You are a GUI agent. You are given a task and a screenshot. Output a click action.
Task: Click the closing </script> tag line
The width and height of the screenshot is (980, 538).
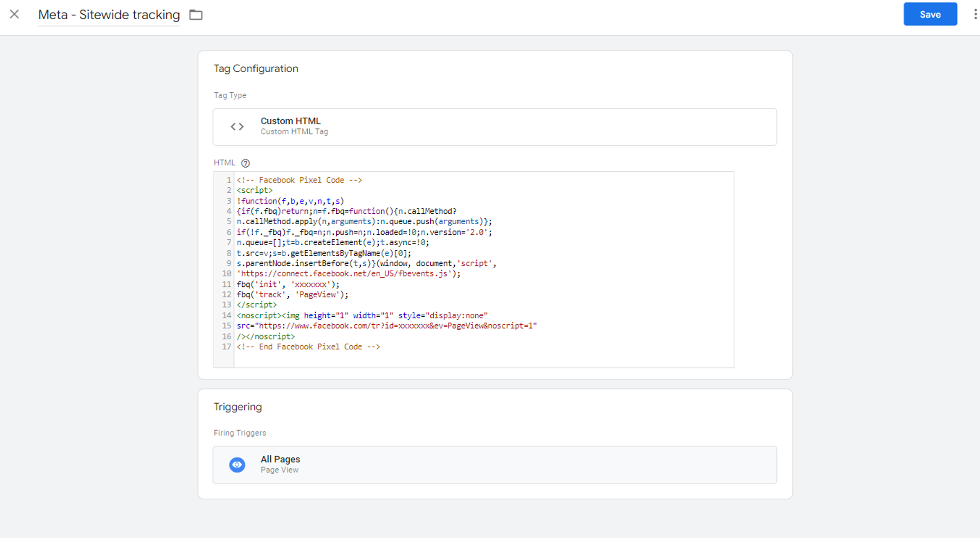pos(257,305)
